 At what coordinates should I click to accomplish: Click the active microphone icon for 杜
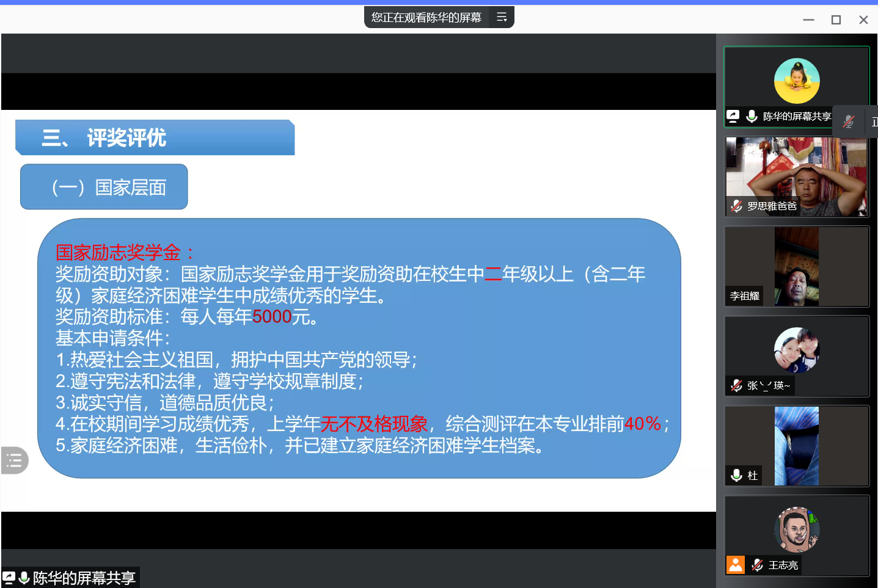pos(737,475)
